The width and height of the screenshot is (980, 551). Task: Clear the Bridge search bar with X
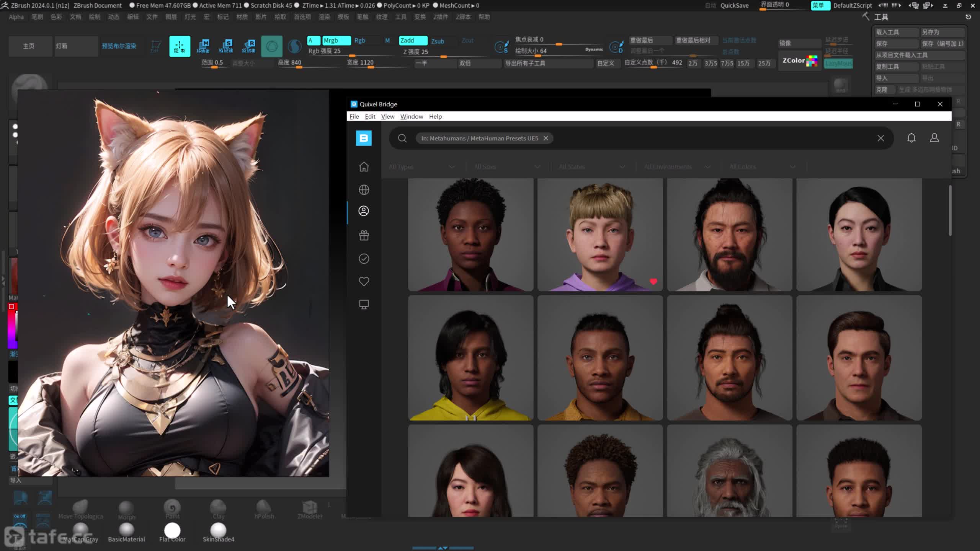881,138
